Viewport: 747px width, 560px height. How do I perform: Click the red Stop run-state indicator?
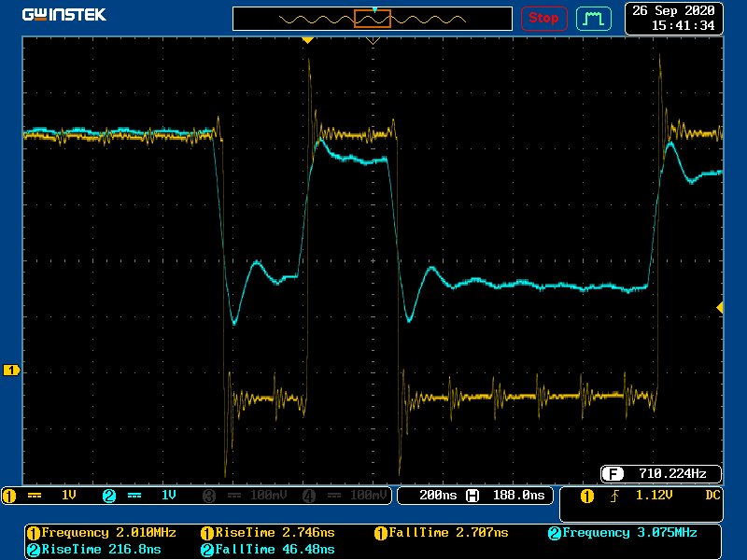tap(543, 18)
